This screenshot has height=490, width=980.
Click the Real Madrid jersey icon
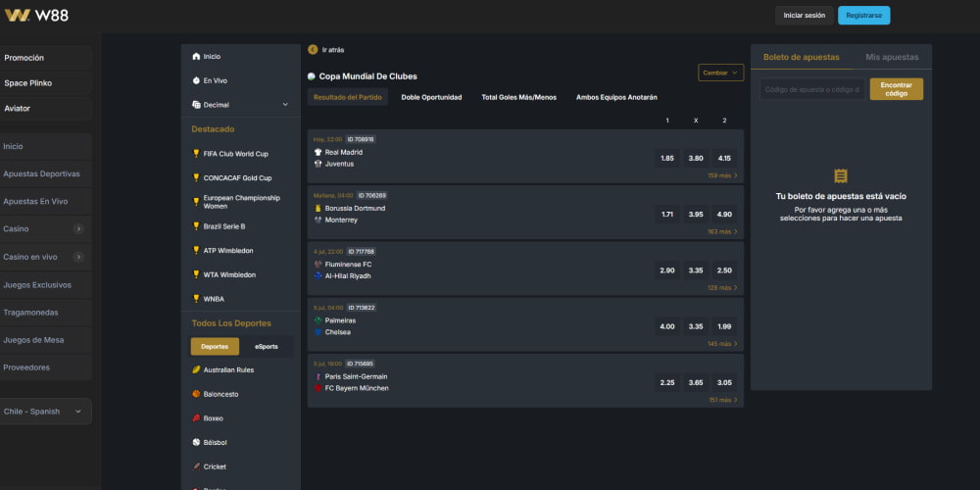tap(318, 152)
